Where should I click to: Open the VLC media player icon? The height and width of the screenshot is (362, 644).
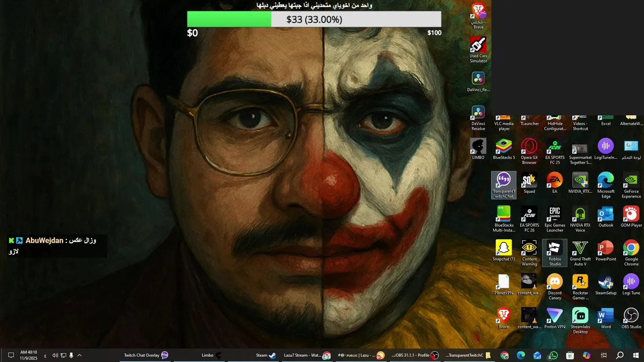tap(504, 123)
